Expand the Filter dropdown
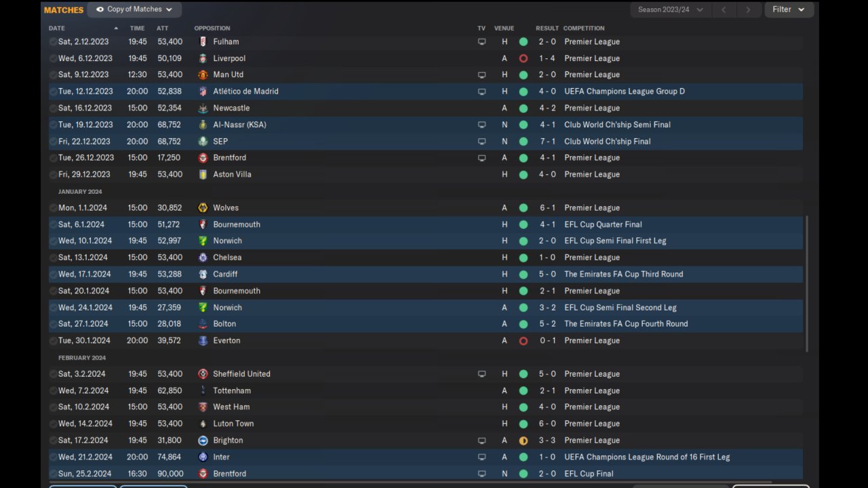This screenshot has width=868, height=488. (x=788, y=9)
